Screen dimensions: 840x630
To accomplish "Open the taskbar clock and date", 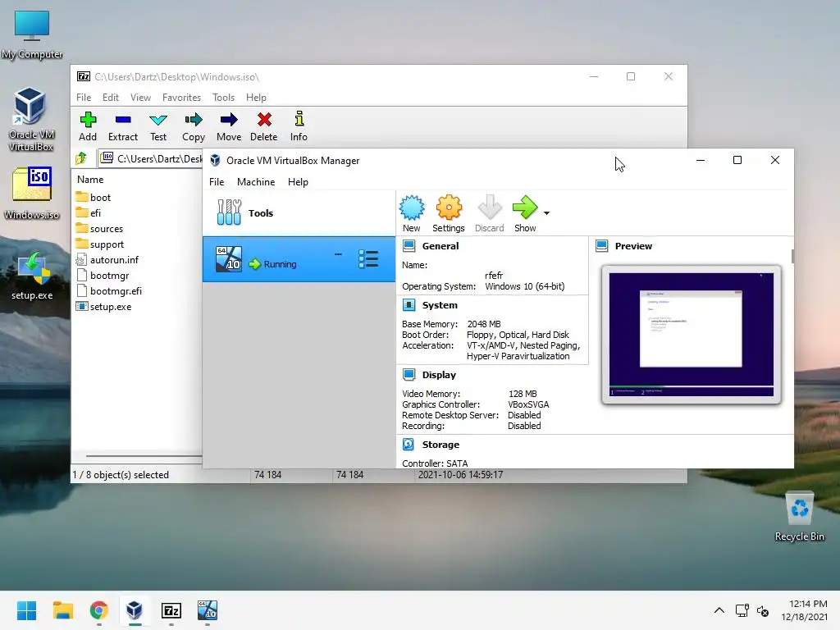I will tap(804, 610).
